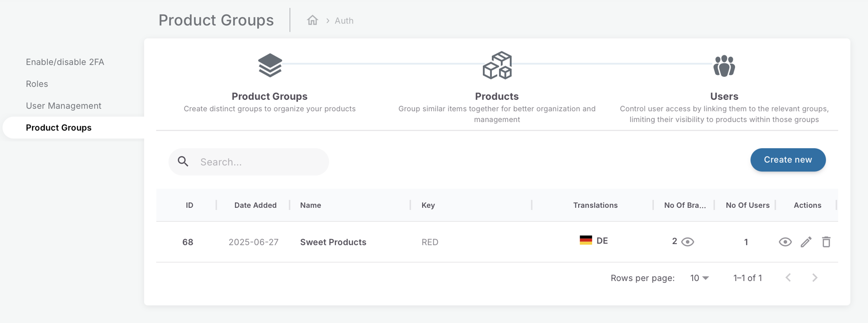Click the German flag icon

click(586, 240)
